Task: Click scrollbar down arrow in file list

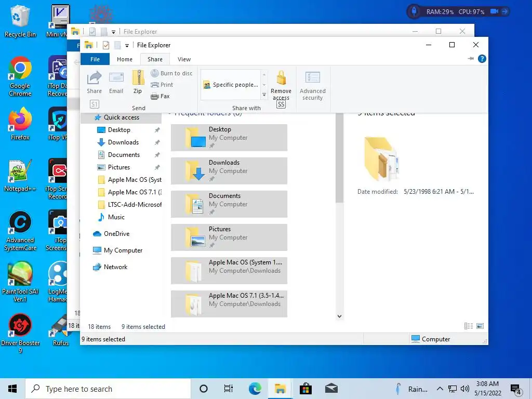Action: click(339, 316)
